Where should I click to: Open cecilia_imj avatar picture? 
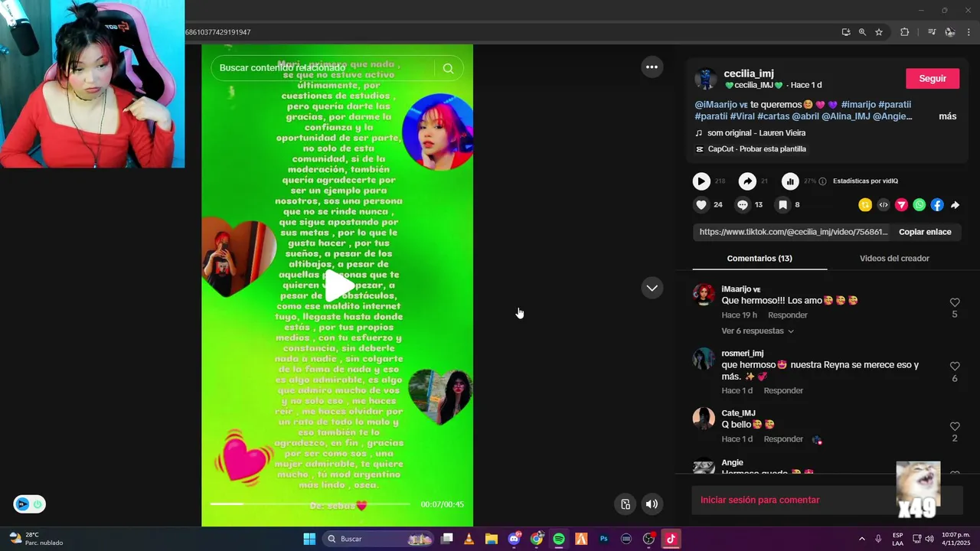coord(705,79)
